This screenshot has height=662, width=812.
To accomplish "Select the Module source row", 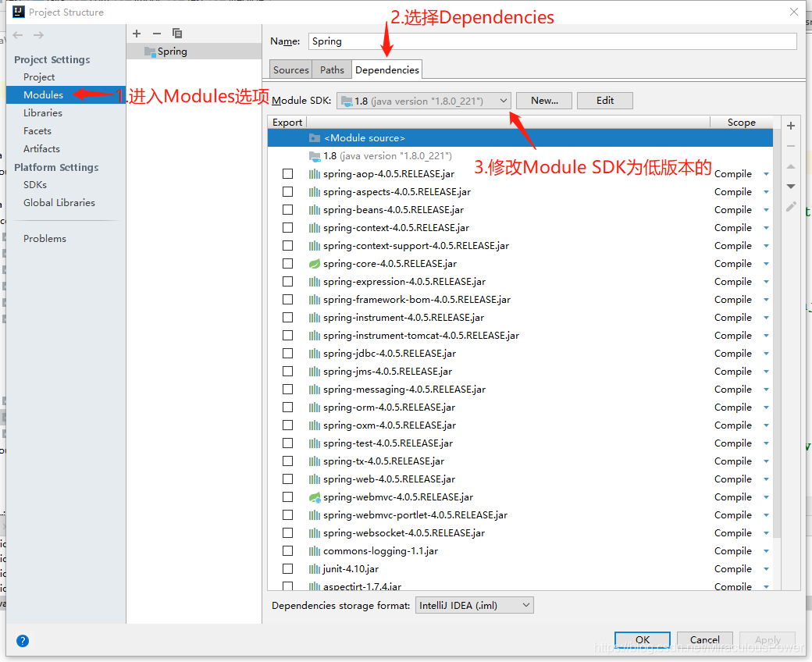I will coord(521,138).
